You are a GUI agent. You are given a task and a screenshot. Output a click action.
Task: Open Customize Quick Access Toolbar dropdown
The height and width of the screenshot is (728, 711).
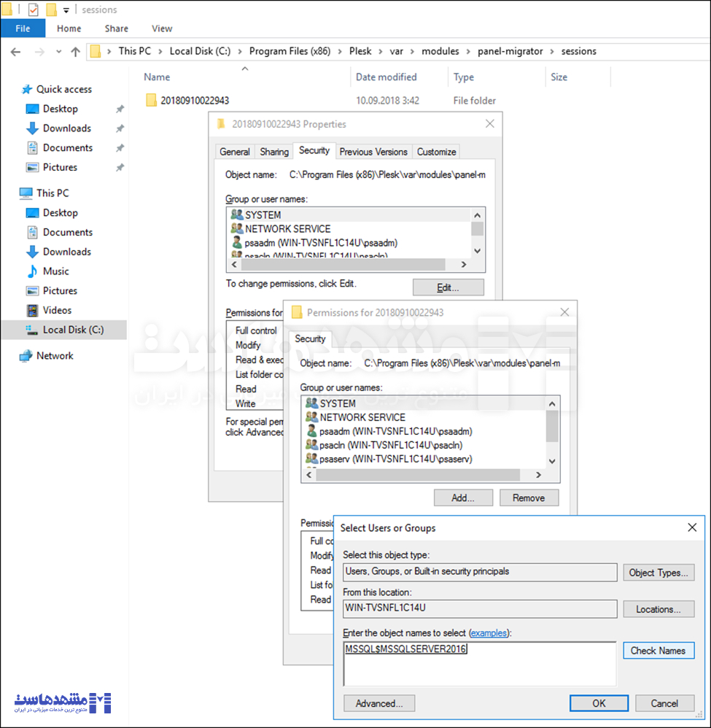click(66, 9)
